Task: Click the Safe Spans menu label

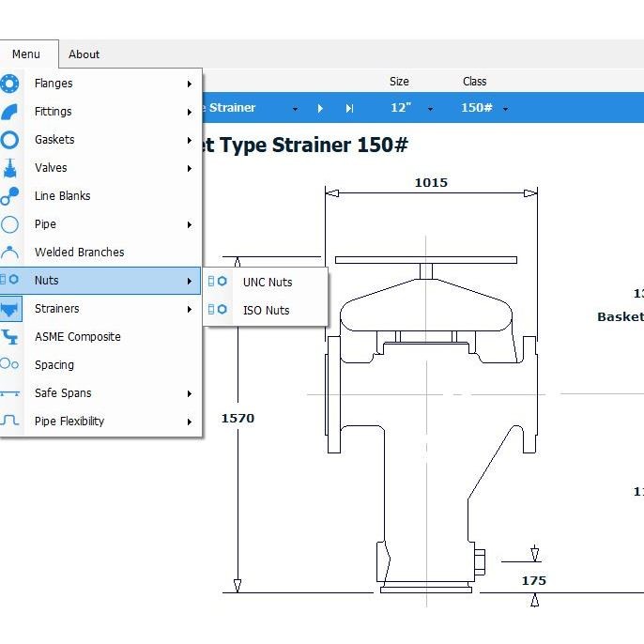Action: (63, 393)
